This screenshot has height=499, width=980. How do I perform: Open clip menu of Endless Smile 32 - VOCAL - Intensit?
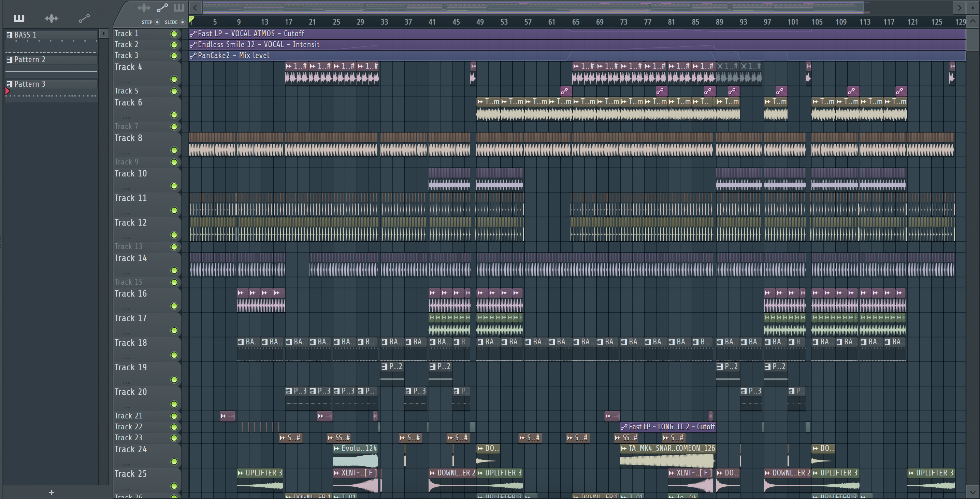193,45
